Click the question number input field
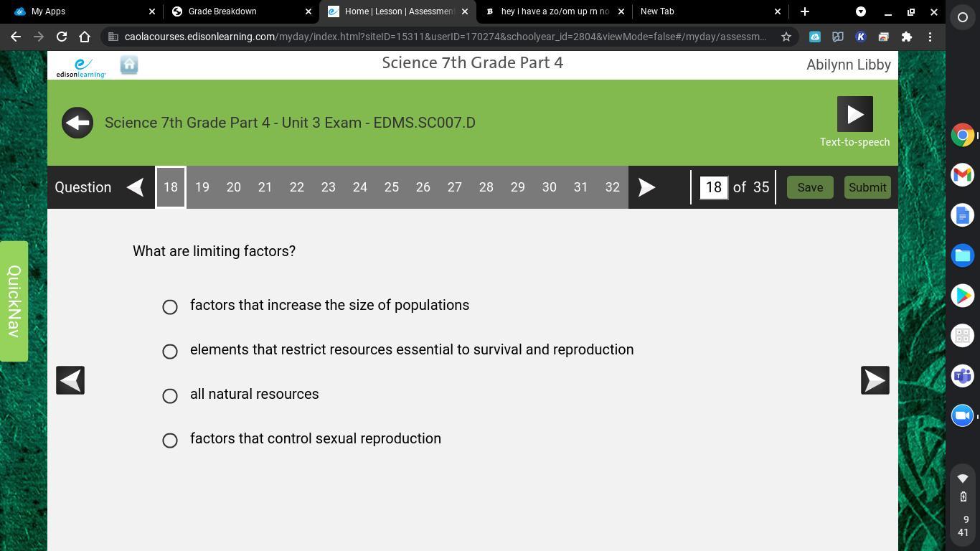The image size is (980, 551). click(713, 187)
